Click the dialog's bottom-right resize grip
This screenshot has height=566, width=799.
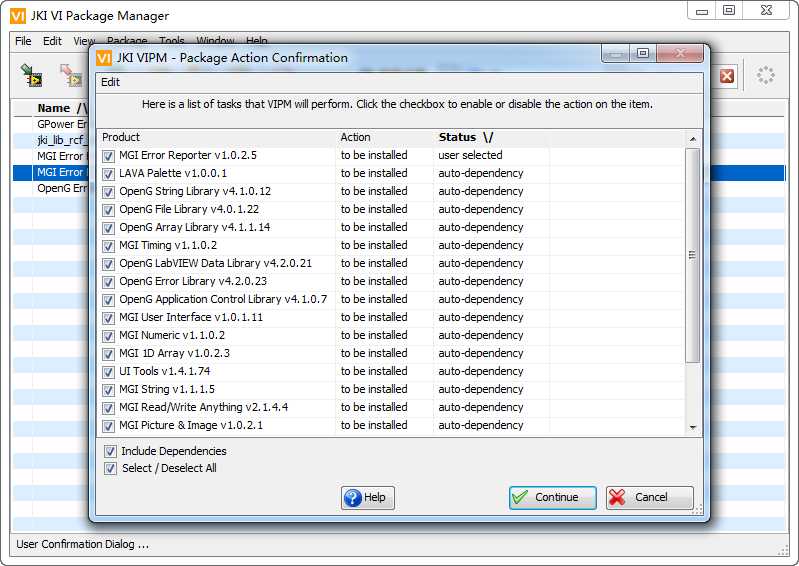[698, 509]
